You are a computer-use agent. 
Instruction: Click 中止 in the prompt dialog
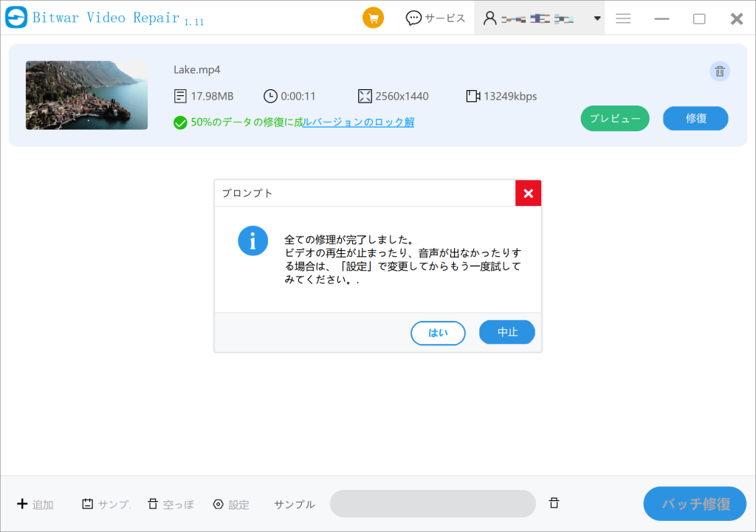point(507,332)
